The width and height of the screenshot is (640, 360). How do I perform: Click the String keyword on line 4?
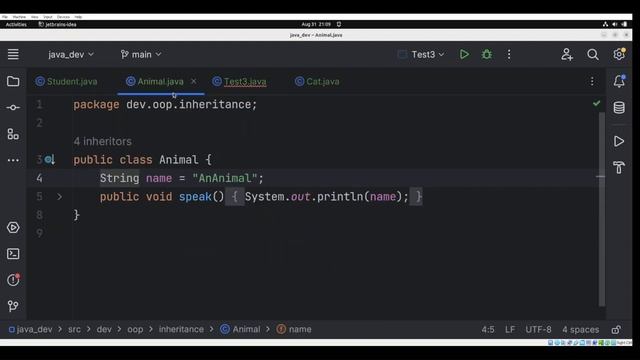120,178
